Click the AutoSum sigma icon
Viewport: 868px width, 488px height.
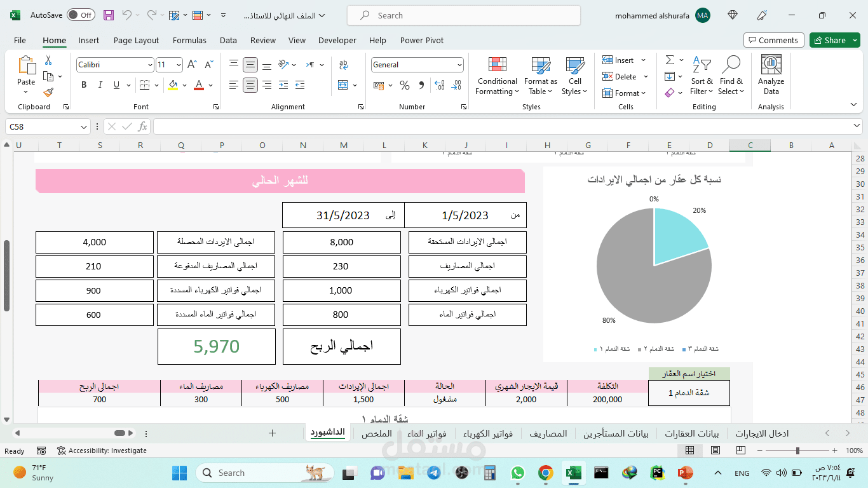[x=670, y=60]
